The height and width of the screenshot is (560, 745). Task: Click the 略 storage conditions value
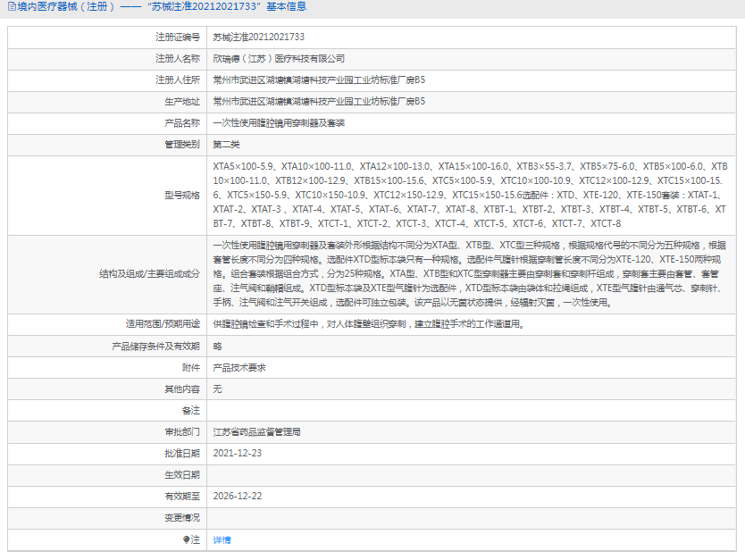pos(217,347)
